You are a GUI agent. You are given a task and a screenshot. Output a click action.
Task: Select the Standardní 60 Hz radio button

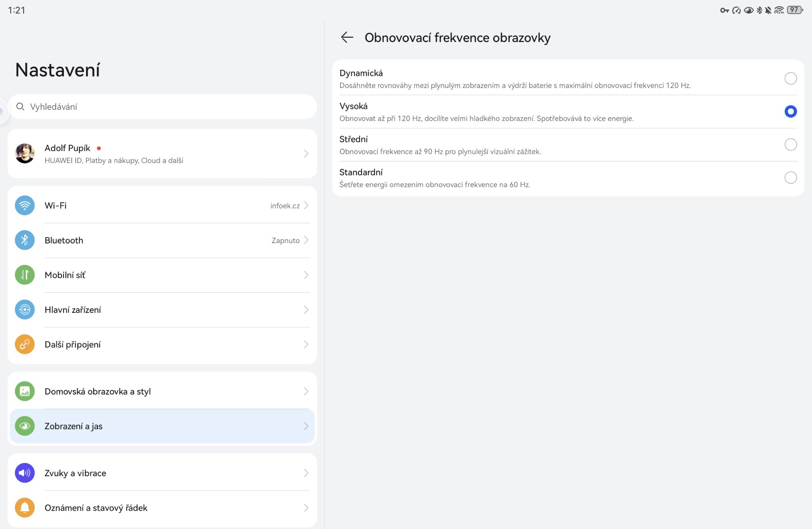click(x=790, y=177)
